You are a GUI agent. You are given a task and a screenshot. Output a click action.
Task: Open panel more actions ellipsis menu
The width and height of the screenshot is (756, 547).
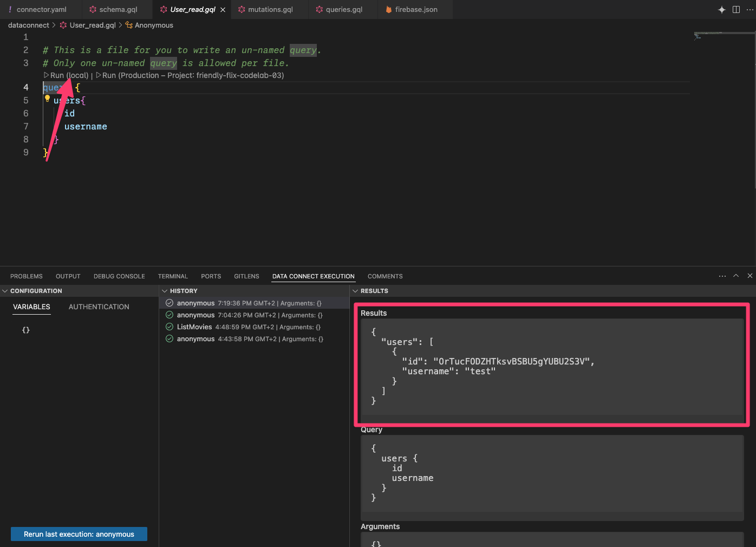click(x=722, y=276)
